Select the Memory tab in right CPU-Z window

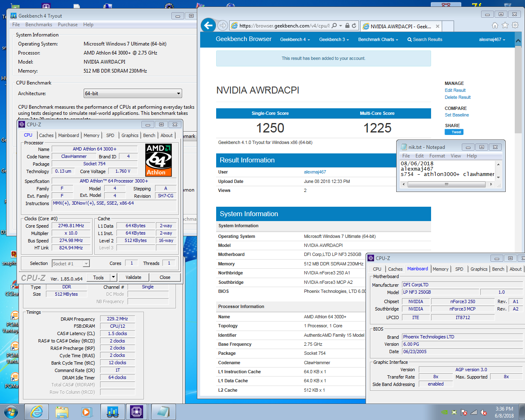tap(441, 269)
